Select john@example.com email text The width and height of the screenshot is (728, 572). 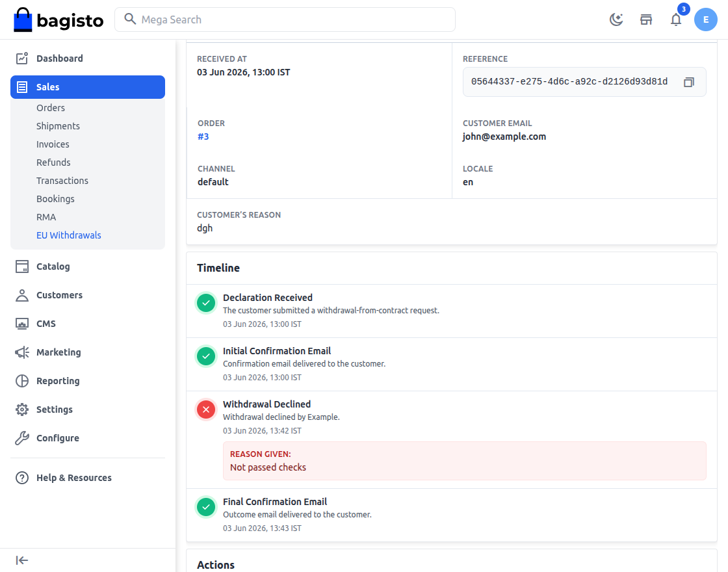click(504, 136)
